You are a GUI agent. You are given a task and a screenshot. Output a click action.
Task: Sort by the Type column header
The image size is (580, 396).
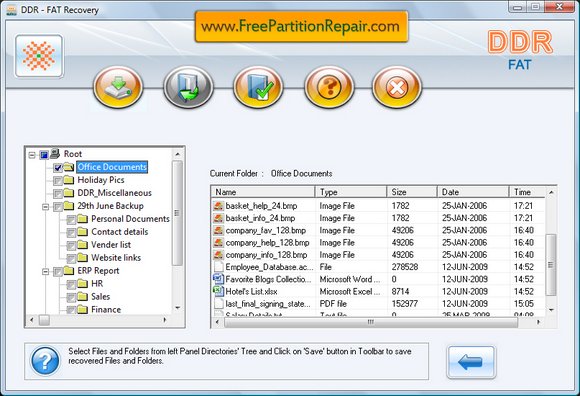click(x=351, y=192)
